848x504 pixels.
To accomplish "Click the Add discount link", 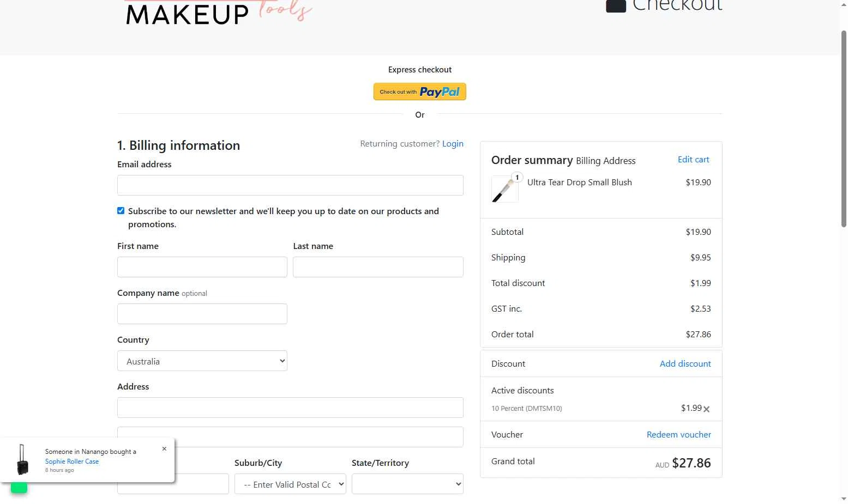I will click(685, 364).
